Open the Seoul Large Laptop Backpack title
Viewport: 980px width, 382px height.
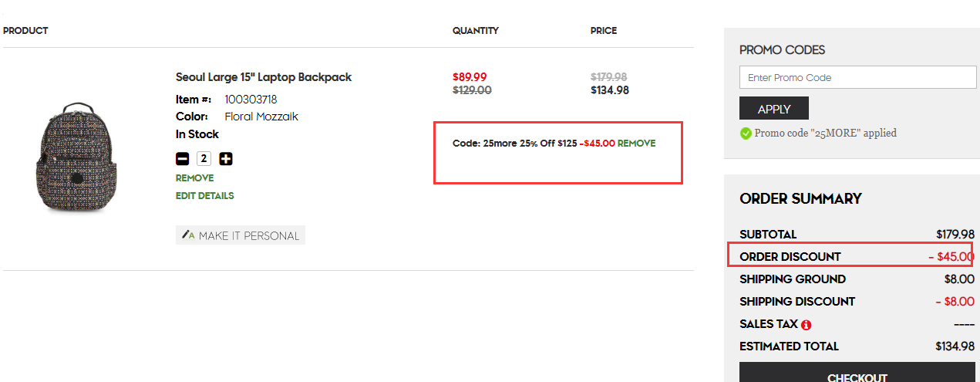(x=264, y=77)
